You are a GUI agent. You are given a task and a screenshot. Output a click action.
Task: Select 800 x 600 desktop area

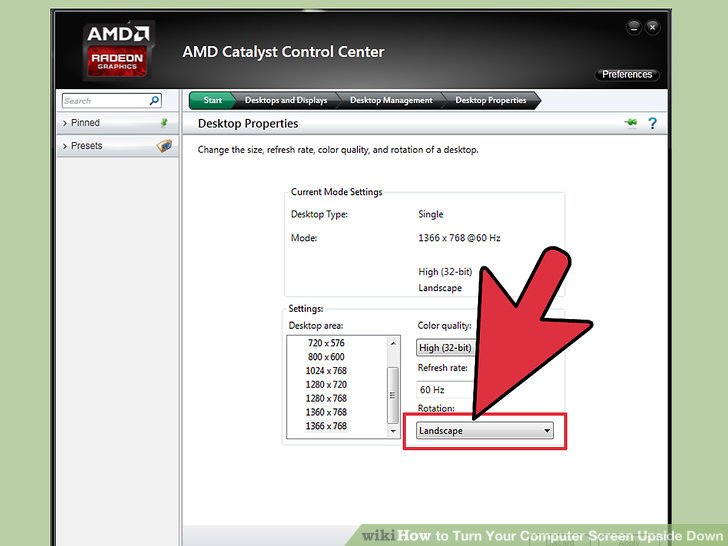(326, 357)
